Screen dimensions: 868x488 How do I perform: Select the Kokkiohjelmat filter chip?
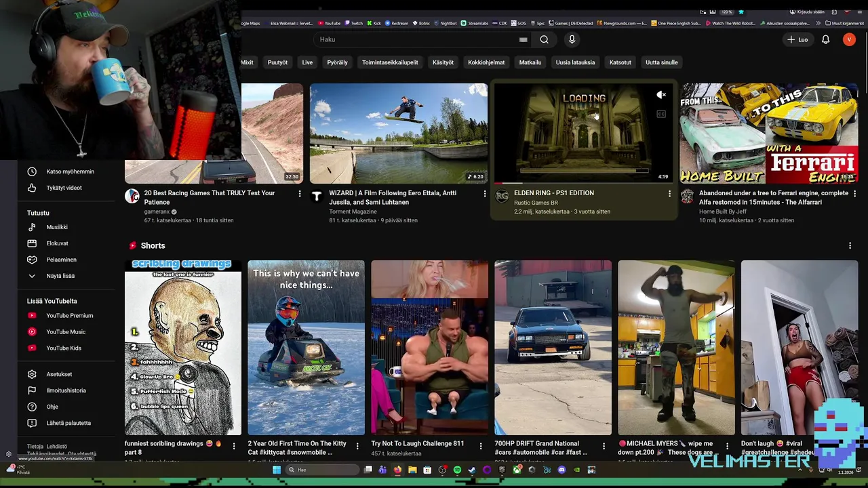(x=486, y=62)
